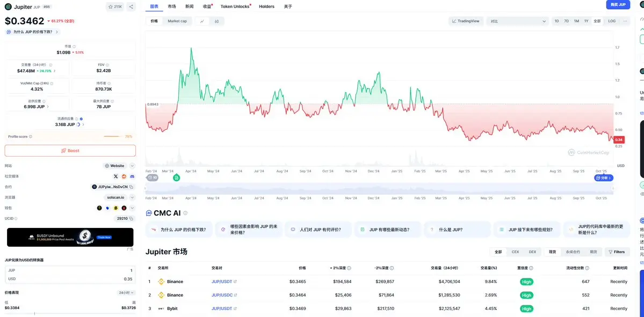Expand the Website links dropdown arrow

pos(132,166)
